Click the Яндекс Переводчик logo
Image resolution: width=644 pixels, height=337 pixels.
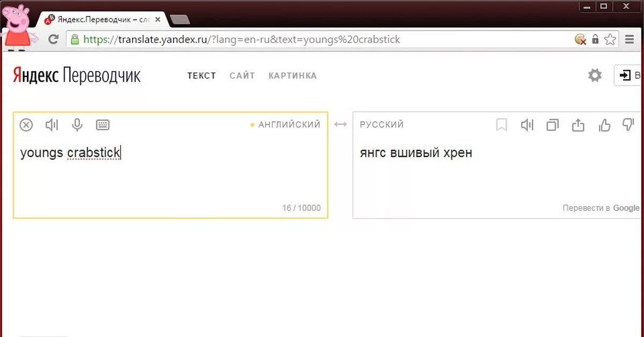pos(77,75)
